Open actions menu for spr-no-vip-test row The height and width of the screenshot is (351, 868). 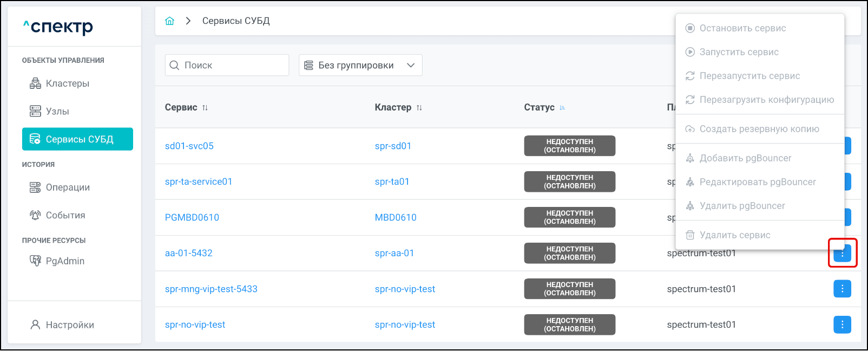coord(842,325)
